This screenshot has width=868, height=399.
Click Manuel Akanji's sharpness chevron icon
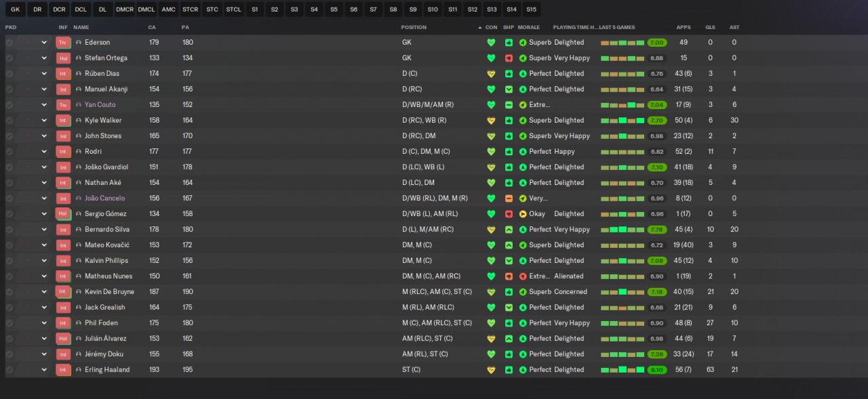[509, 89]
